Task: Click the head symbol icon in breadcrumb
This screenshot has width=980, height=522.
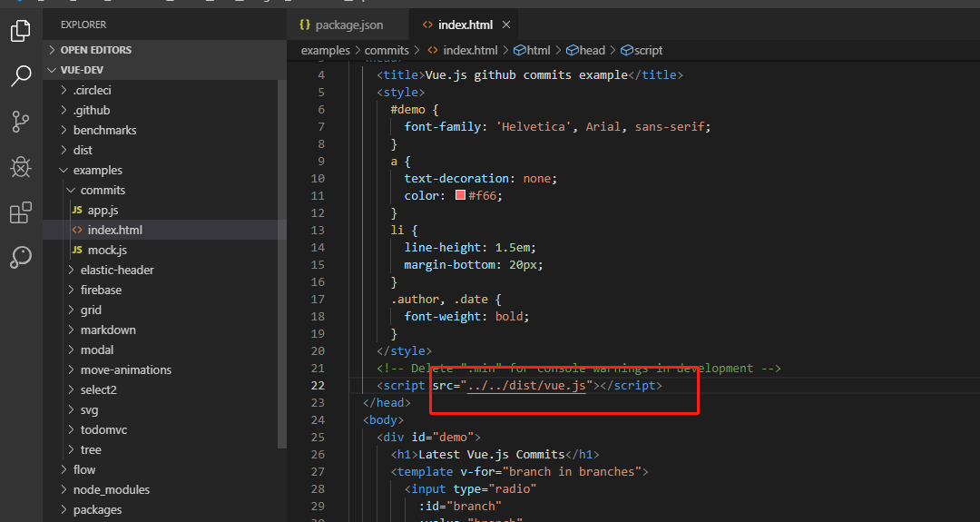Action: (572, 51)
